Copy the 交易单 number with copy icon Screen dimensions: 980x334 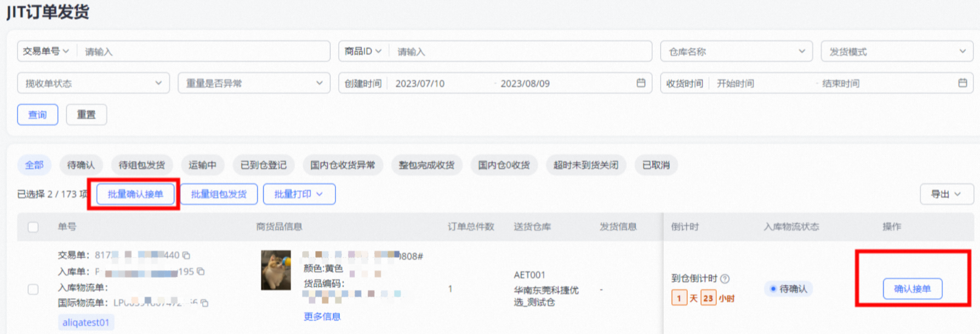coord(186,255)
